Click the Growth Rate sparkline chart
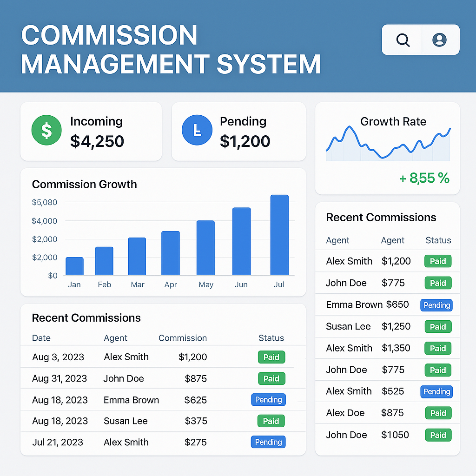 (x=388, y=145)
